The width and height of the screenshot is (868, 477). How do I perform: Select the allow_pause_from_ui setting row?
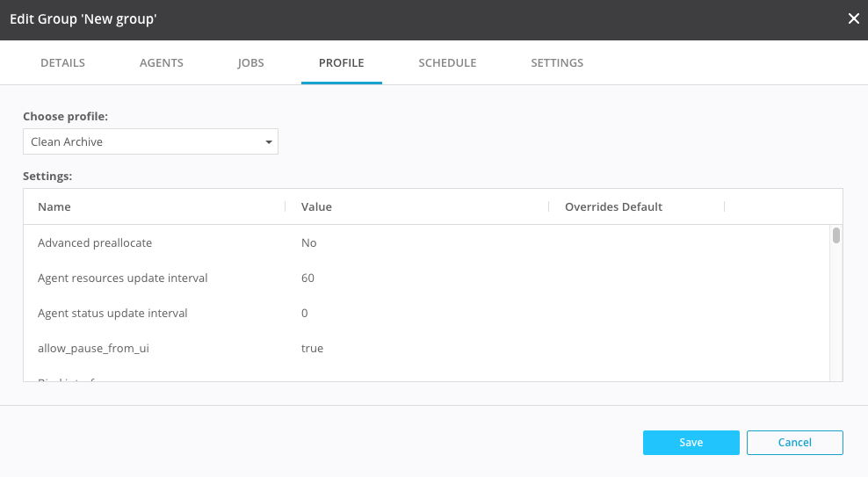coord(93,348)
